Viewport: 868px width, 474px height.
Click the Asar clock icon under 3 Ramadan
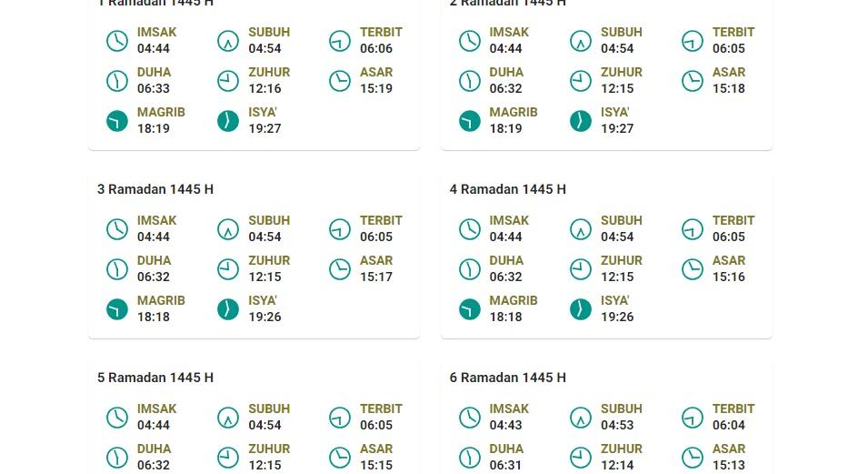(340, 269)
